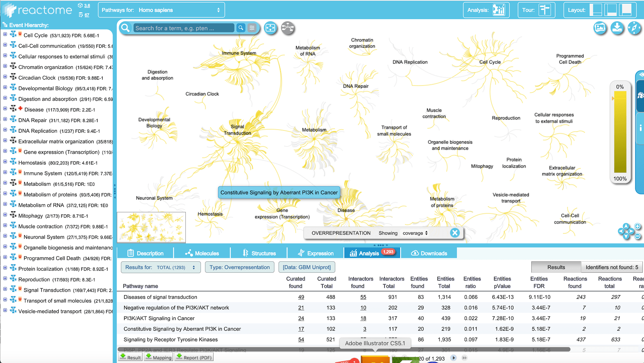This screenshot has width=644, height=363.
Task: Toggle the first Layout panel icon
Action: click(596, 10)
